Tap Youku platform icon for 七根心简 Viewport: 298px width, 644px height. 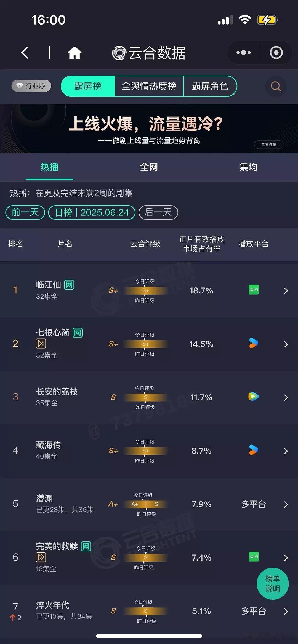click(x=254, y=343)
